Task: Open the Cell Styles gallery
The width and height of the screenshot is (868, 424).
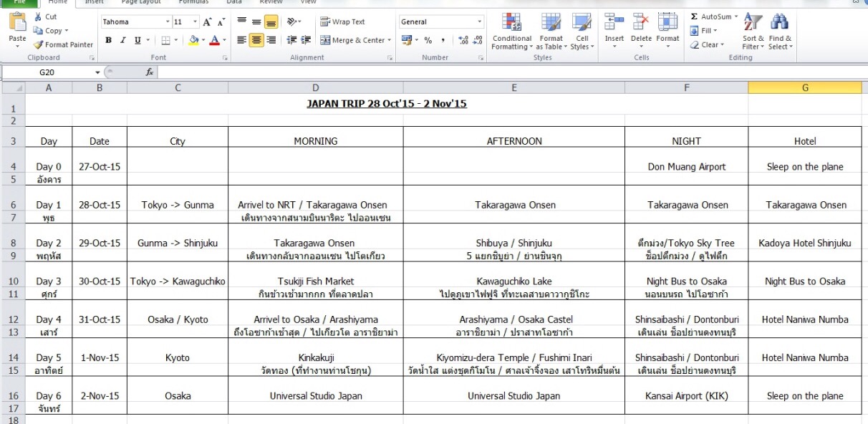Action: (x=582, y=32)
